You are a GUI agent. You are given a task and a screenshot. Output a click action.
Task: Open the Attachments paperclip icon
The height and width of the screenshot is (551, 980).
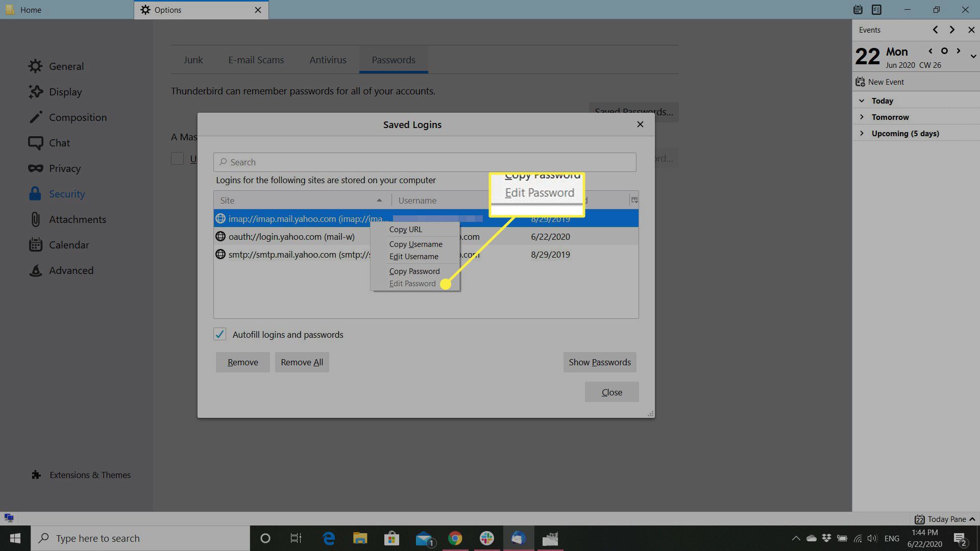(35, 219)
